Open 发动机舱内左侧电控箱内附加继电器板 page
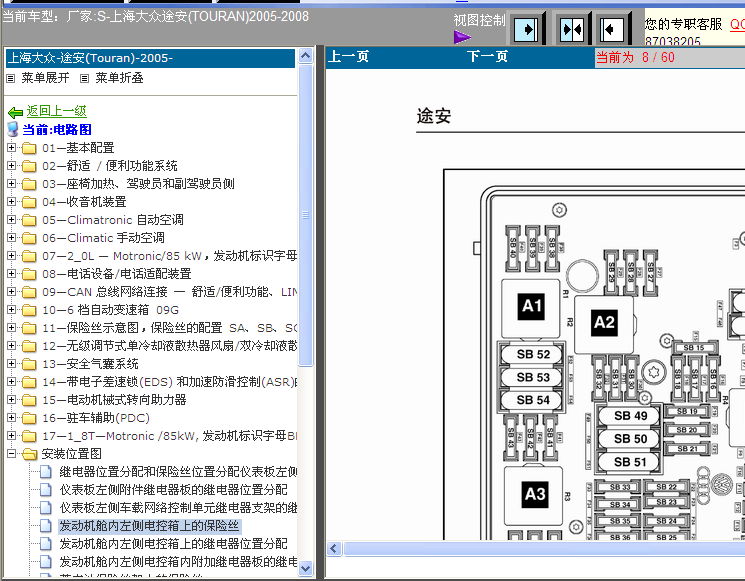This screenshot has height=581, width=745. (x=178, y=562)
